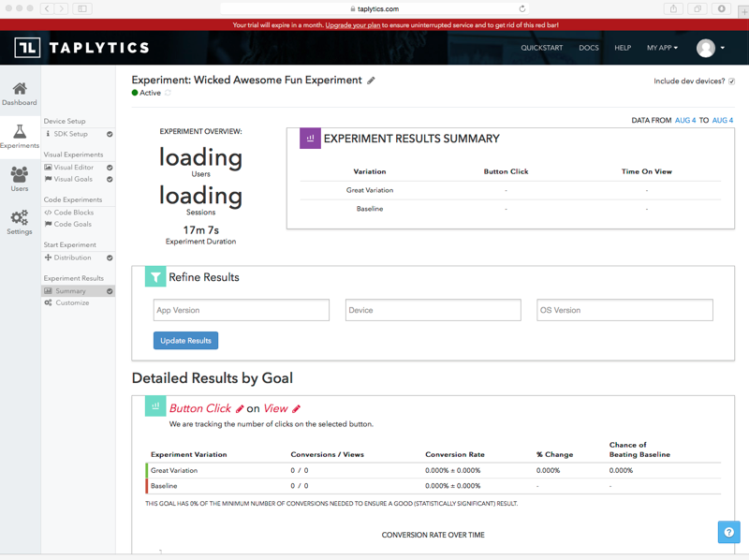Focus the OS Version filter field

tap(624, 310)
